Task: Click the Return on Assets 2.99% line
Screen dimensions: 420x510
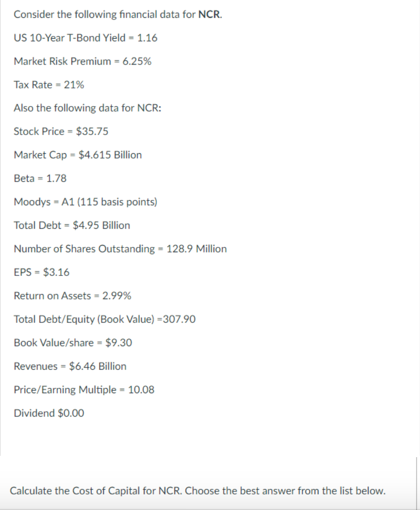Action: click(x=72, y=296)
